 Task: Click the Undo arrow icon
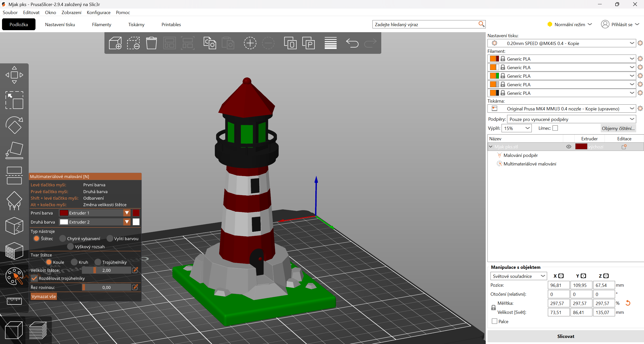[352, 43]
